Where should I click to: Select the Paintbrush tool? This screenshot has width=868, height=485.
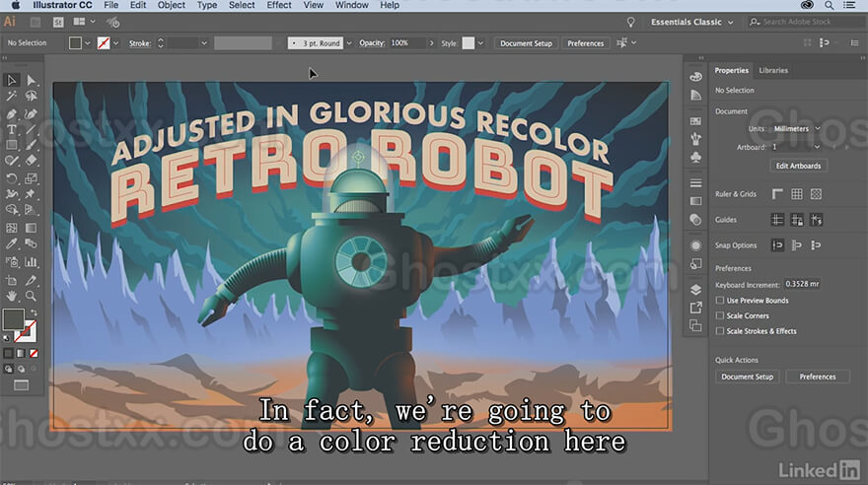(31, 145)
